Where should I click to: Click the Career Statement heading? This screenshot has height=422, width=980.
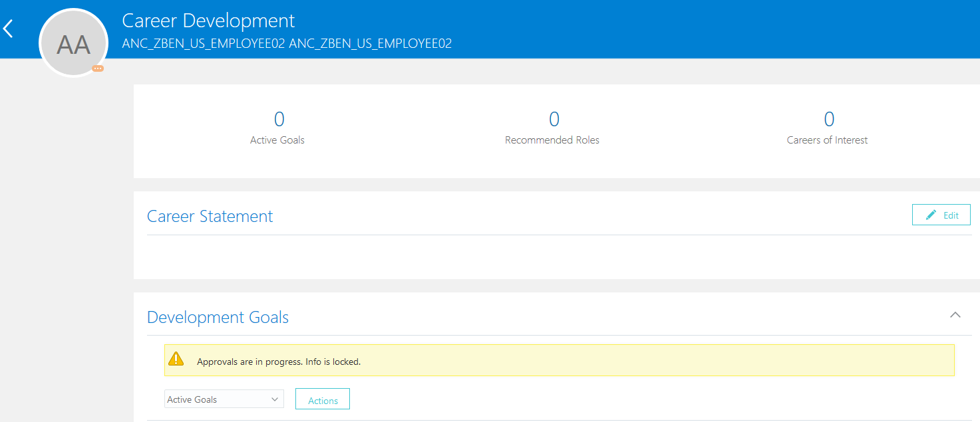click(210, 217)
